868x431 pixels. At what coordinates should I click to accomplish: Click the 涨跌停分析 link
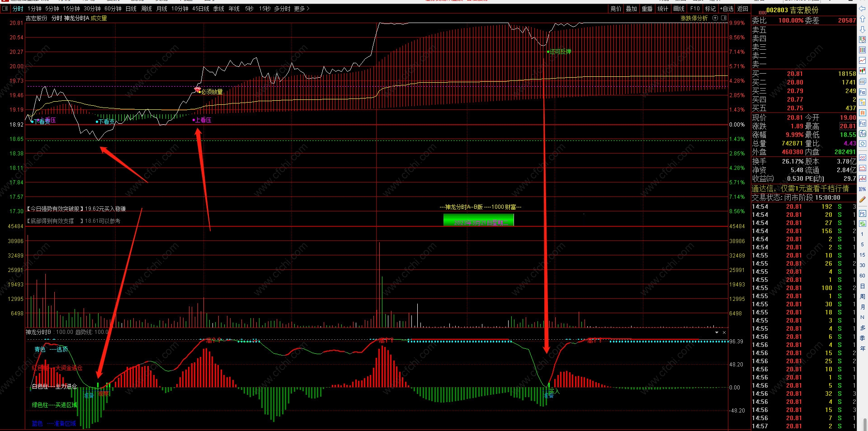click(694, 18)
